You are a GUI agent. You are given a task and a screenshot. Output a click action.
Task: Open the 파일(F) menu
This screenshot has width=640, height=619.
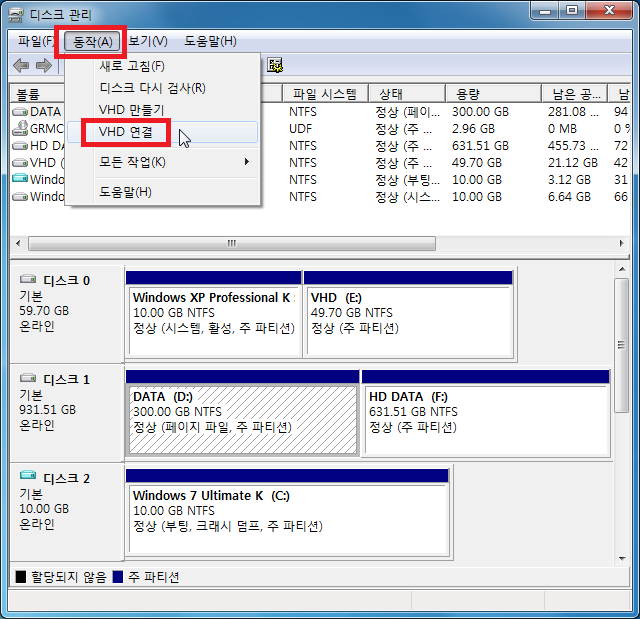tap(36, 41)
